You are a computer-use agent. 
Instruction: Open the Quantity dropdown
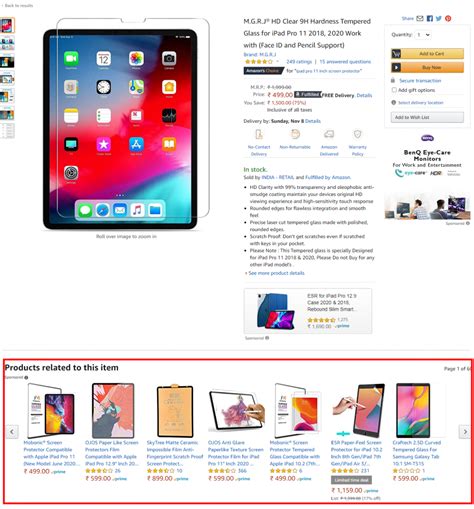[x=423, y=35]
